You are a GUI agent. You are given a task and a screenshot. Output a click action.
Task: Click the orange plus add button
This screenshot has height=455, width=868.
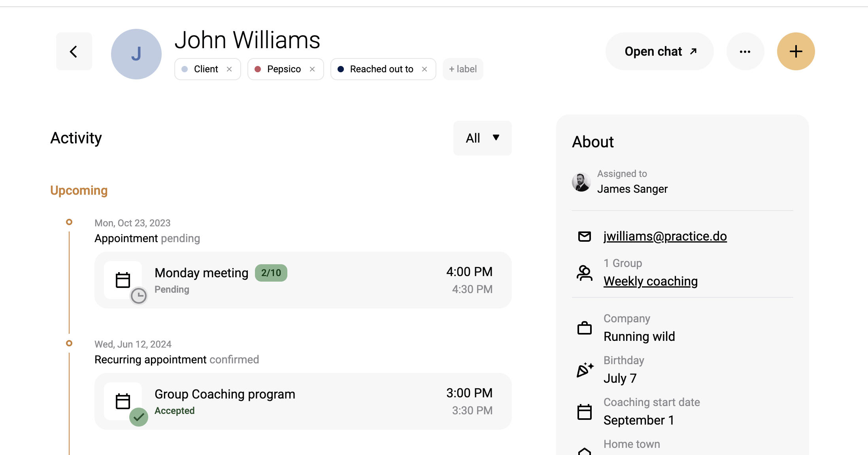[x=796, y=51]
